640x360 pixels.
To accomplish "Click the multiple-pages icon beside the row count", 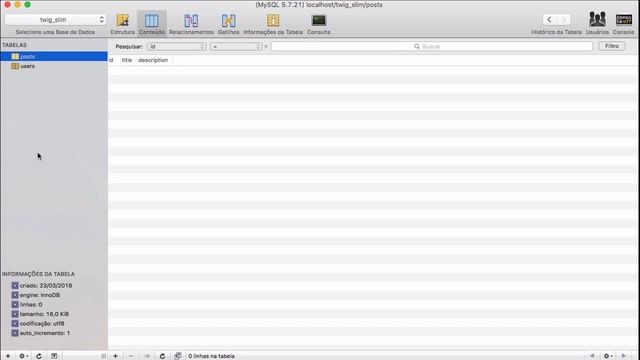I will click(x=178, y=356).
